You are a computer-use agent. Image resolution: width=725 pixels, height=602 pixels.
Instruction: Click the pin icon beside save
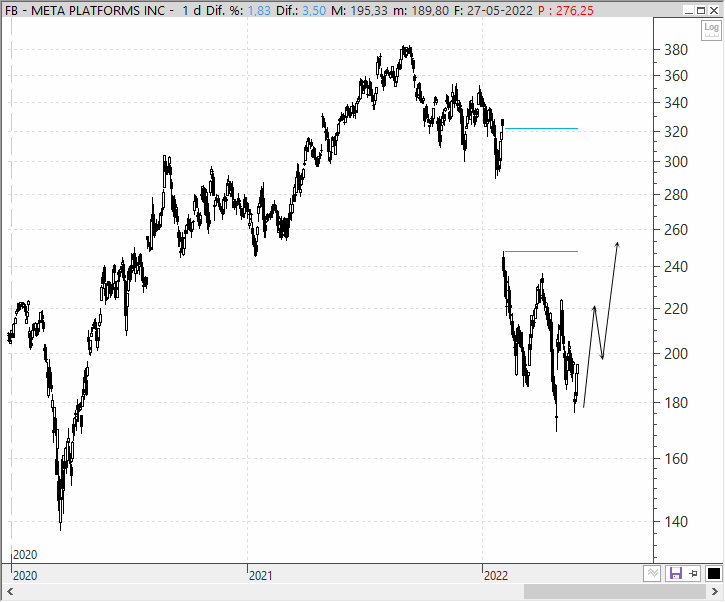click(694, 574)
